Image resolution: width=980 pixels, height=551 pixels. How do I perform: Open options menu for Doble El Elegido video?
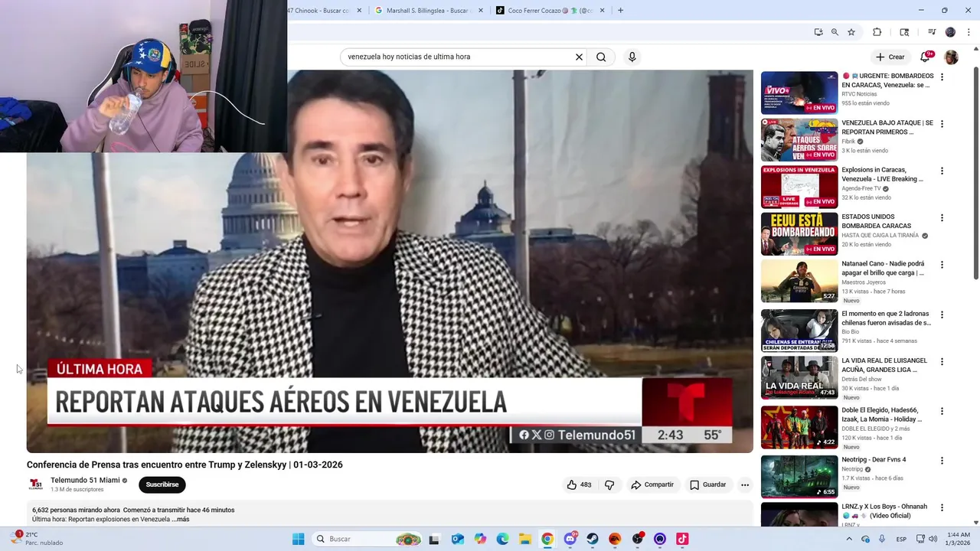pyautogui.click(x=942, y=412)
